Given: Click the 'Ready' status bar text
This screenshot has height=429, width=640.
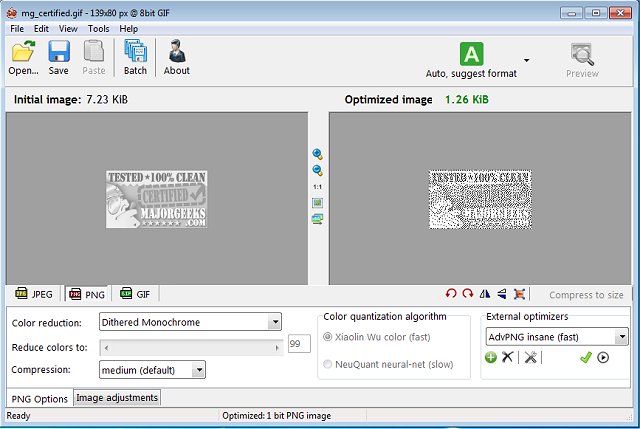Looking at the screenshot, I should pyautogui.click(x=18, y=416).
